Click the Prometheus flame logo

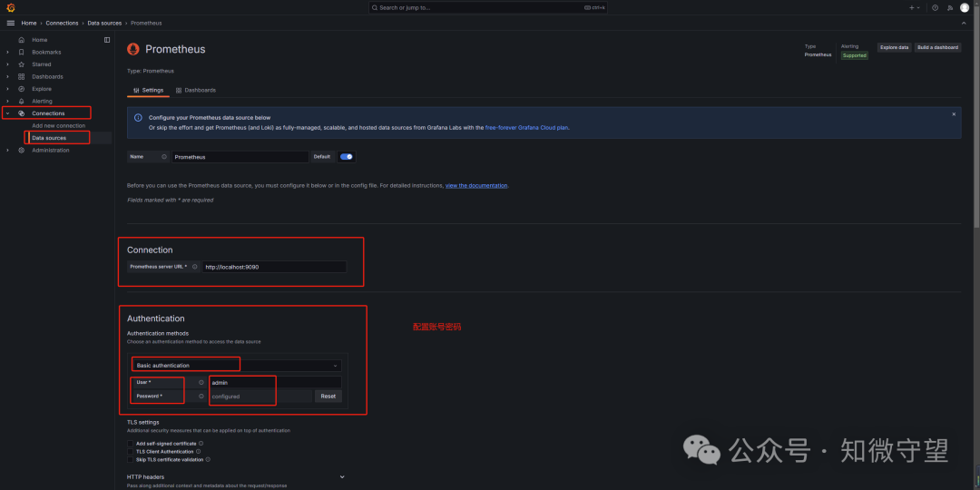click(x=133, y=49)
